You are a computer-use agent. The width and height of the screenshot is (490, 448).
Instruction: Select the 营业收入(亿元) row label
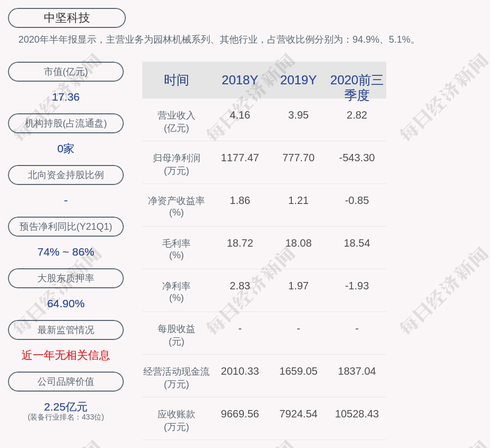[x=177, y=122]
